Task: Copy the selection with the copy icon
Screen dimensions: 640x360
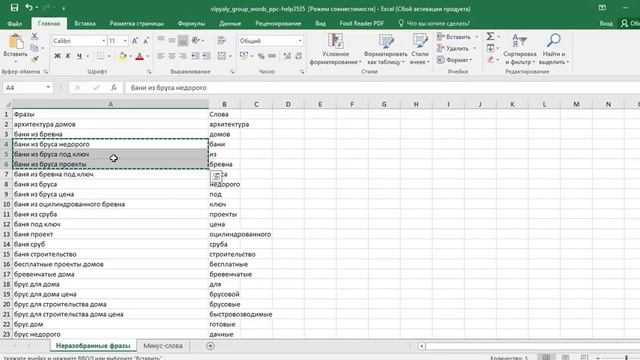Action: click(x=35, y=48)
